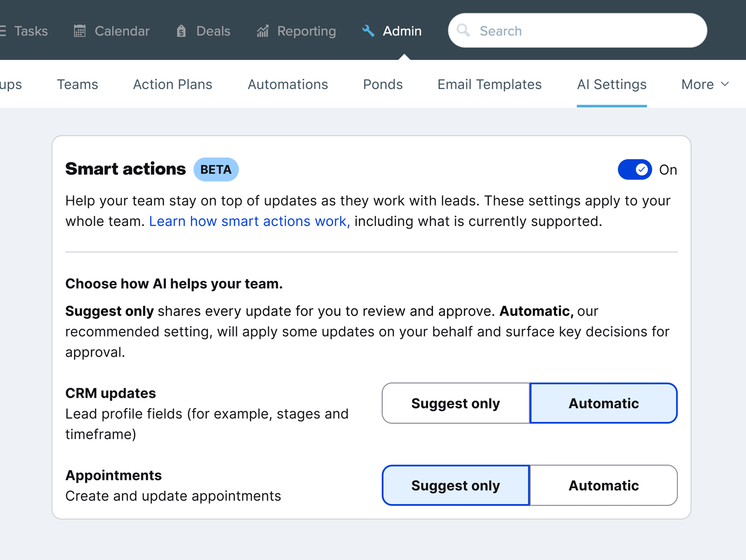Image resolution: width=746 pixels, height=560 pixels.
Task: Switch to the Email Templates tab
Action: pyautogui.click(x=489, y=84)
